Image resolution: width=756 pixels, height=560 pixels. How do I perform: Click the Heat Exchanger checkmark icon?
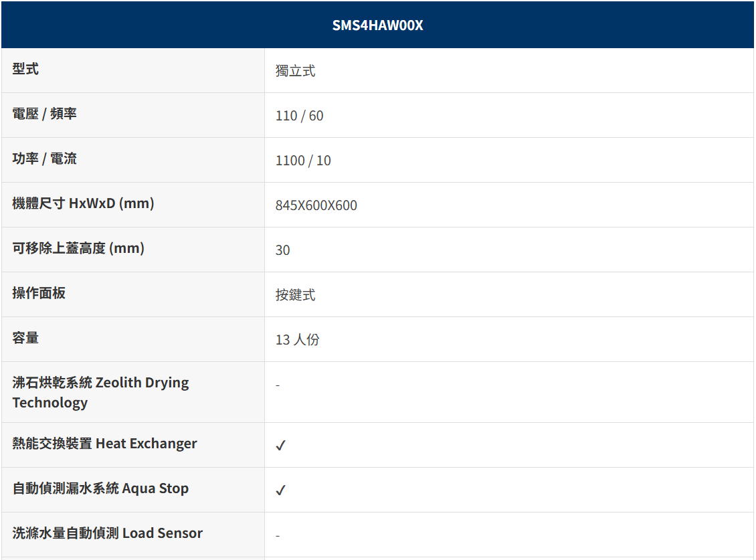point(280,445)
